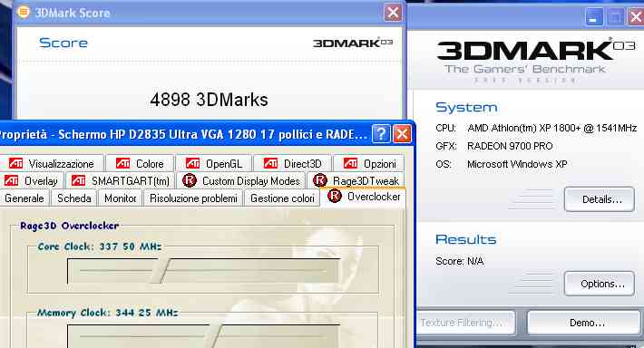644x348 pixels.
Task: Click ATI icon on Colore tab
Action: 122,163
